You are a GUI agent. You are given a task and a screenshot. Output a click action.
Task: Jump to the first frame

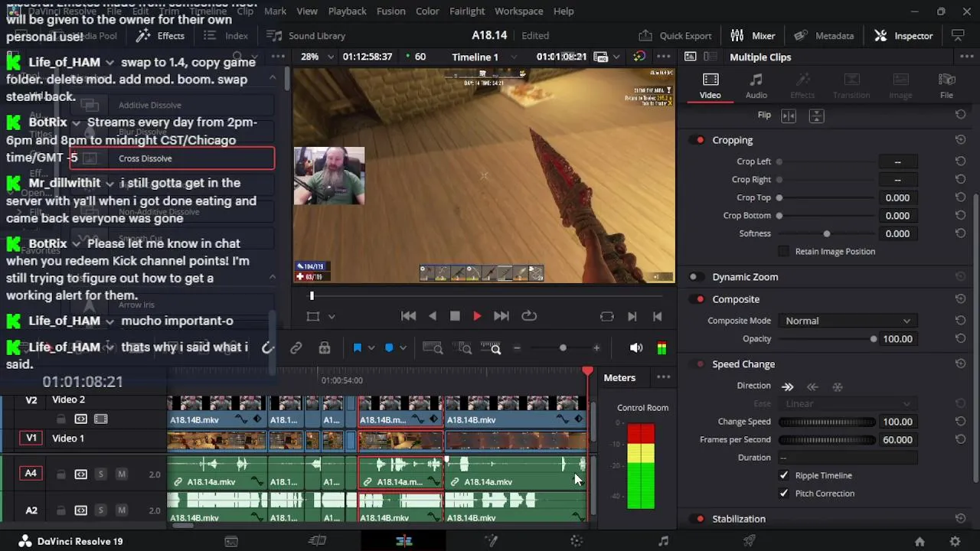409,316
